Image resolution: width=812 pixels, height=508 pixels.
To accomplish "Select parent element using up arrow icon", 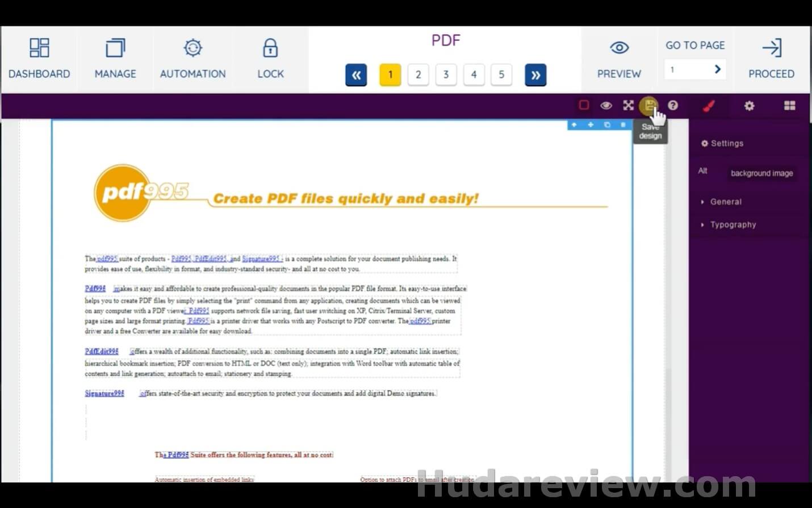I will 574,124.
